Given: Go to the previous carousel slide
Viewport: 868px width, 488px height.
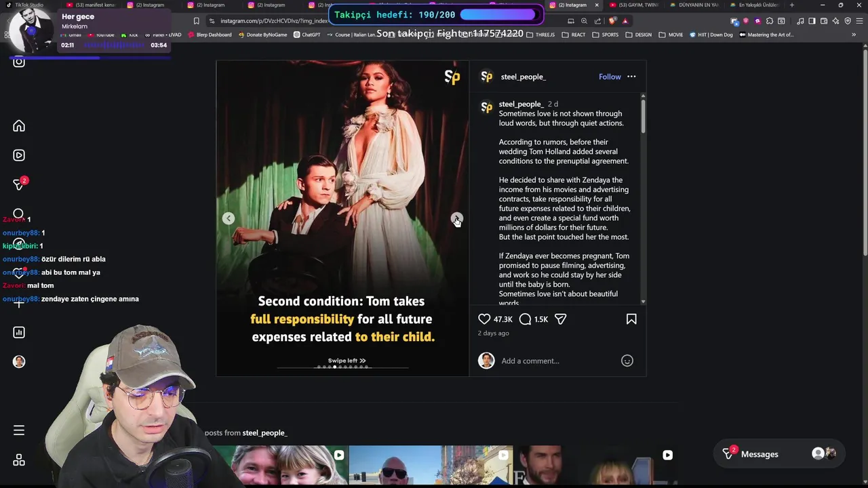Looking at the screenshot, I should (229, 218).
